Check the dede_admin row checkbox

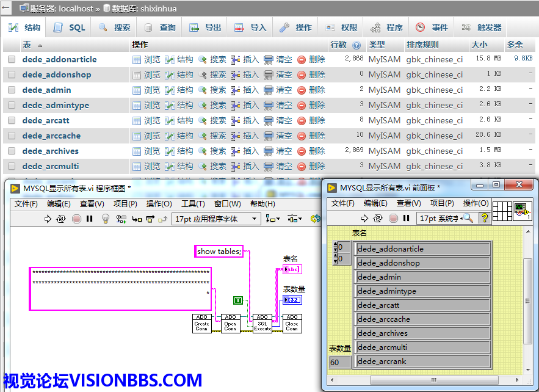click(x=12, y=90)
